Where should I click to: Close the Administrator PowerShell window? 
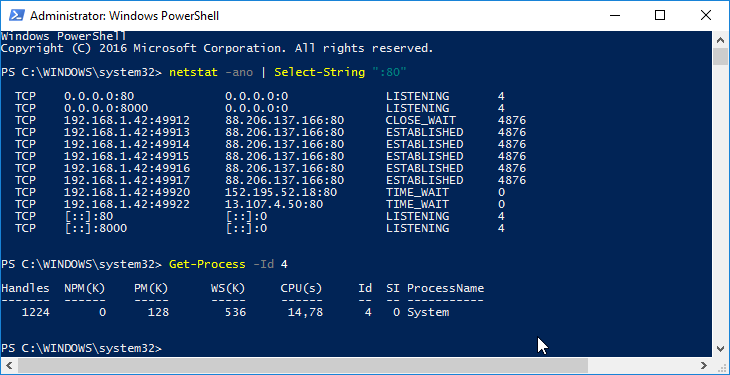point(705,15)
